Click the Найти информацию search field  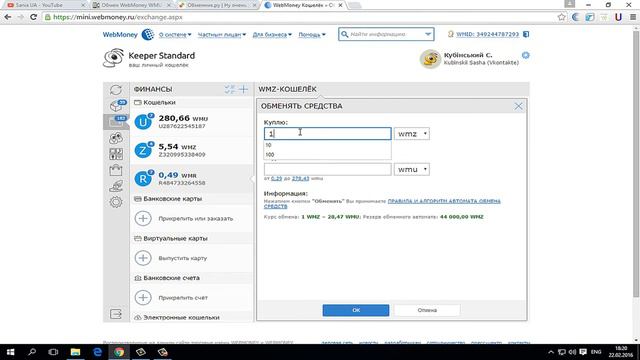[386, 34]
